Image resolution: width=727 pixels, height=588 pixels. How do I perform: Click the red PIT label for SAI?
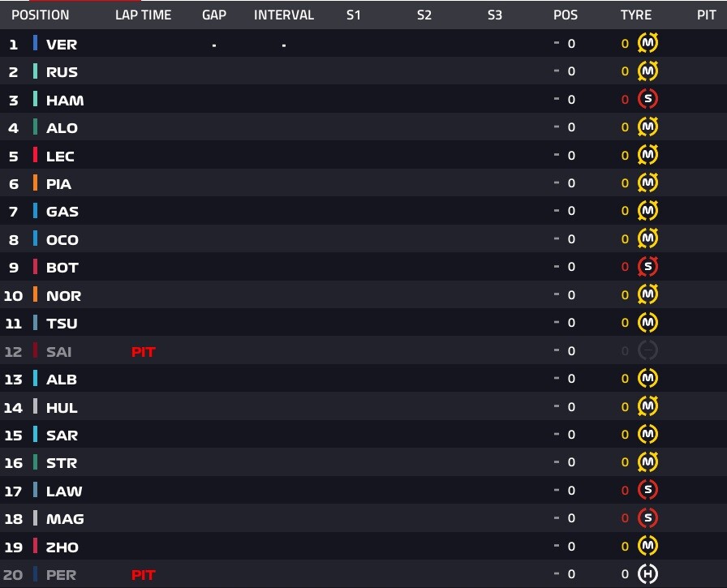pos(144,352)
